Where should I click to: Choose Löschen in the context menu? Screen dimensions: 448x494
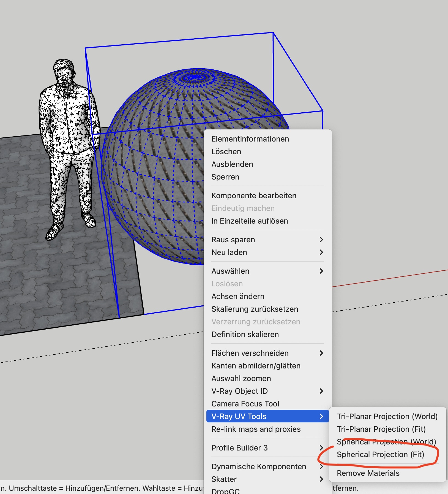226,151
